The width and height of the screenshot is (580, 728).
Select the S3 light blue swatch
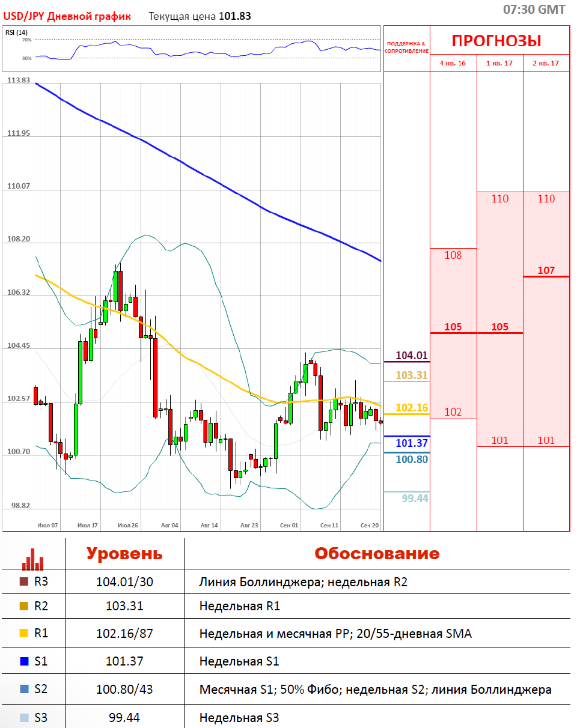tap(24, 717)
